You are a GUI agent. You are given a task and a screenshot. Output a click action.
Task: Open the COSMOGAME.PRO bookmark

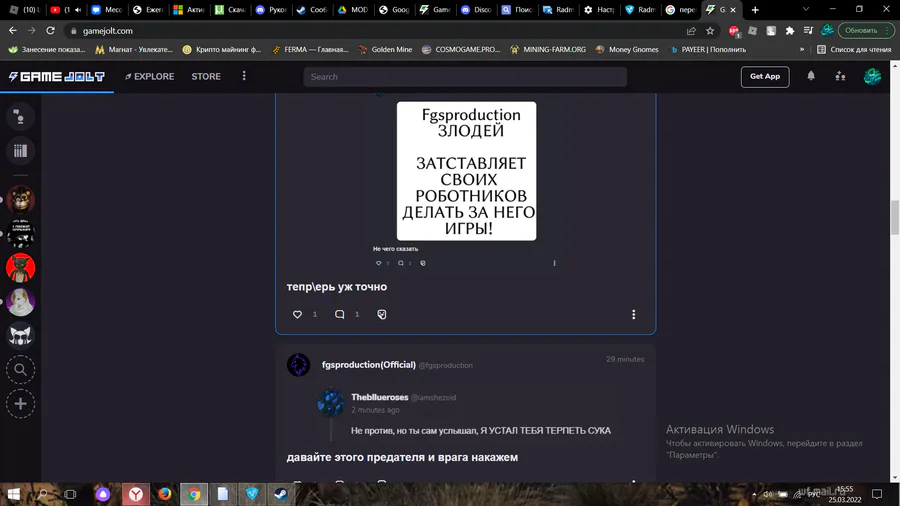point(461,49)
